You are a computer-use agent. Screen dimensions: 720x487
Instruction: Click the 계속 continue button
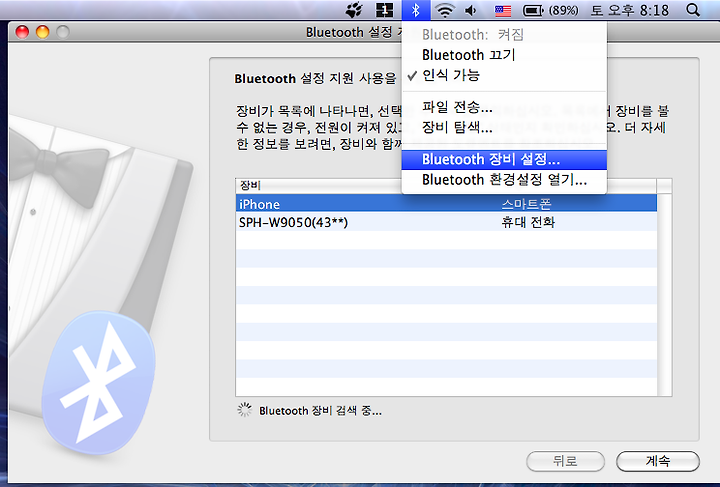tap(658, 461)
